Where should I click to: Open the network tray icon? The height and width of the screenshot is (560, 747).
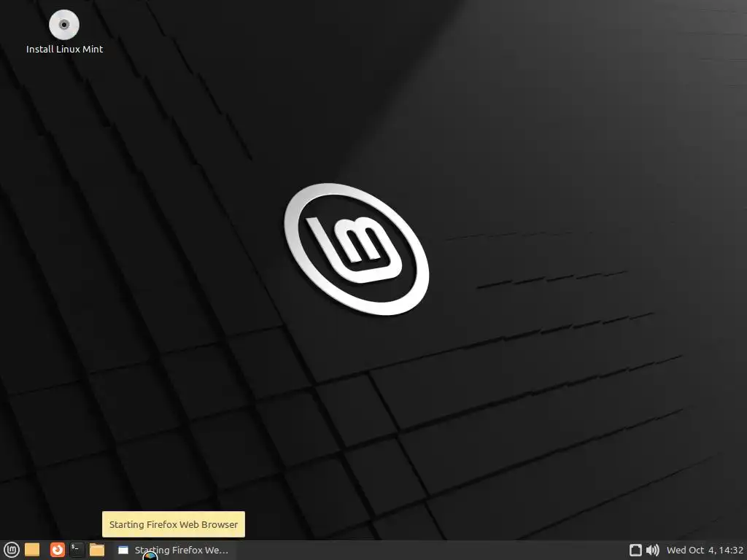point(635,550)
